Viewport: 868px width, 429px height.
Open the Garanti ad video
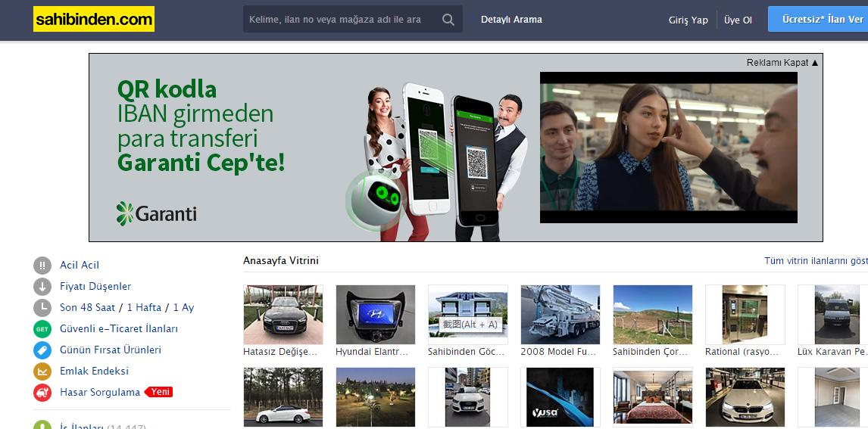pos(668,147)
